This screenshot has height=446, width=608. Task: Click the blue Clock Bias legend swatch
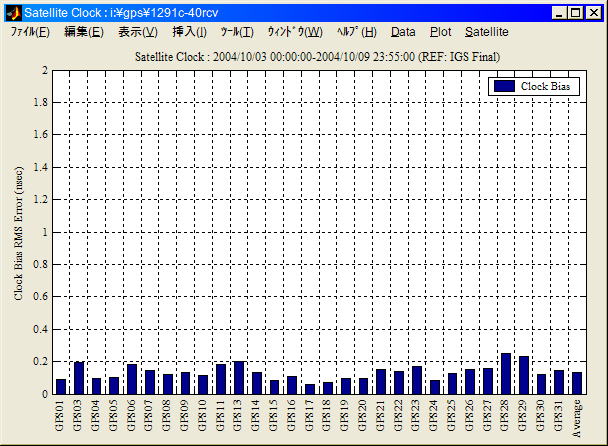point(505,87)
